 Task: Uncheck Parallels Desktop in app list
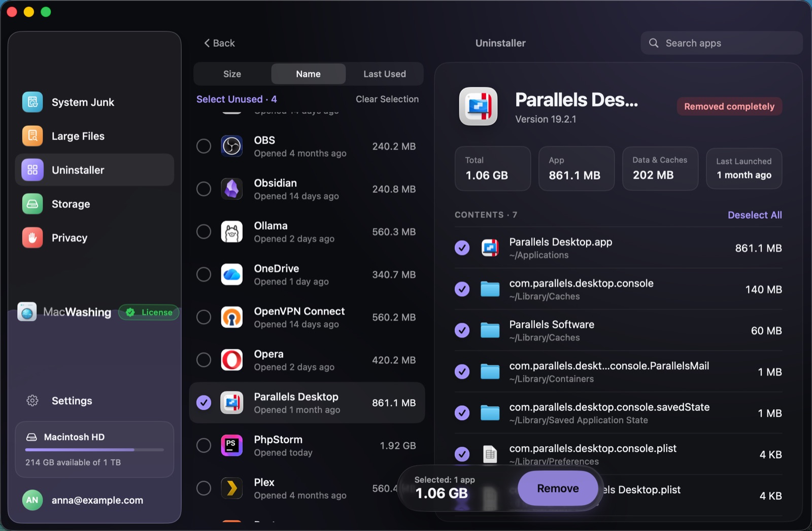tap(204, 403)
